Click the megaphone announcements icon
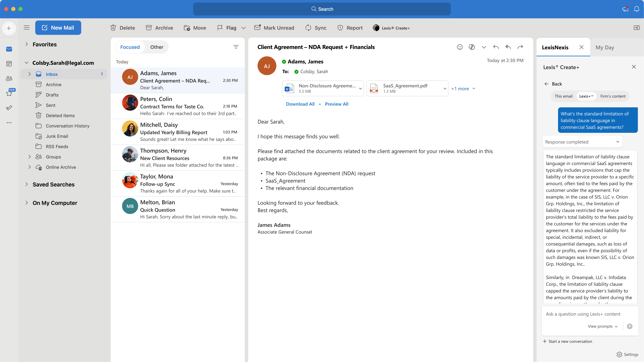Screen dimensions: 644x362 625,9
